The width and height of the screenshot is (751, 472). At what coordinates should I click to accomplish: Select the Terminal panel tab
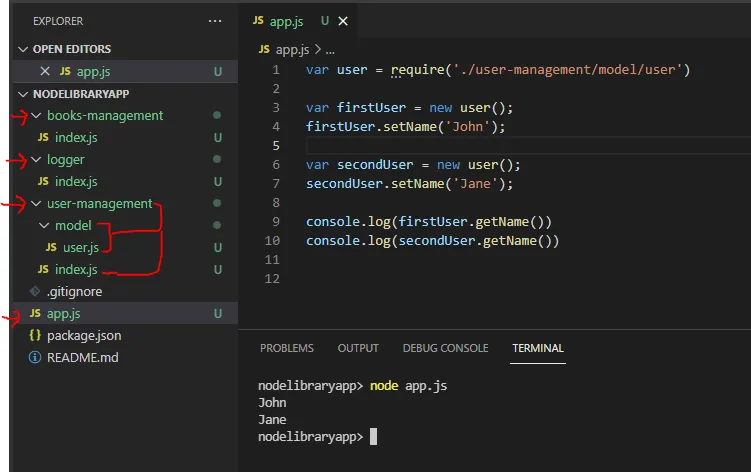click(x=538, y=348)
